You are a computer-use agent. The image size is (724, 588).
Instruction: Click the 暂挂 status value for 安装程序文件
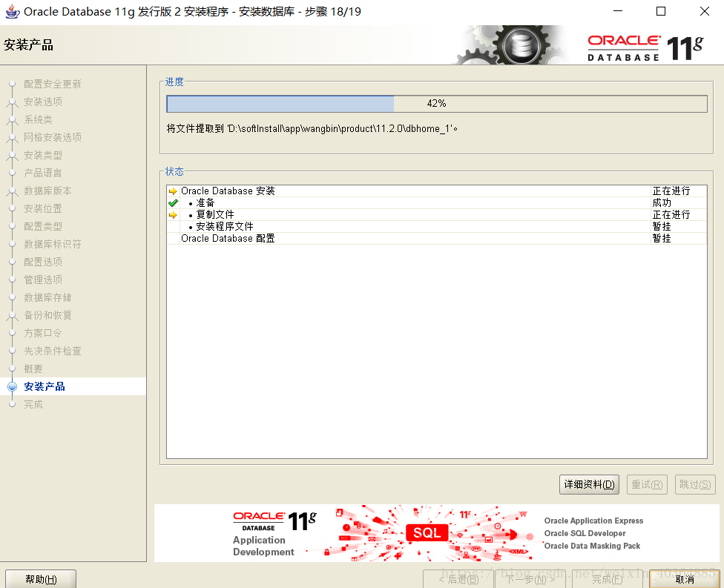[662, 226]
